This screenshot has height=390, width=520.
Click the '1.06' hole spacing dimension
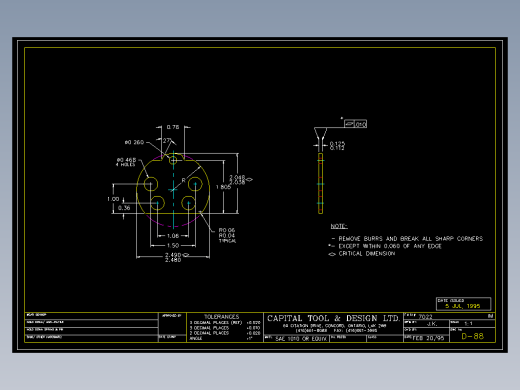click(173, 236)
